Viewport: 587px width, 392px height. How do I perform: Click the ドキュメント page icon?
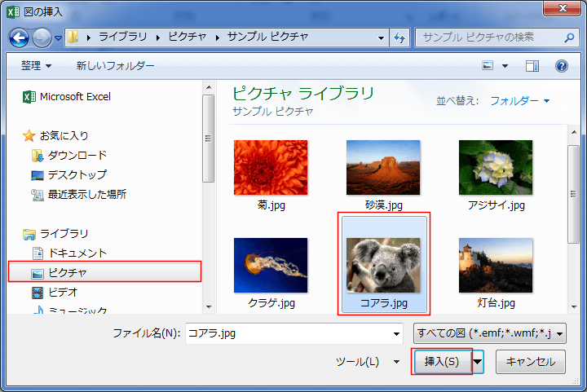38,253
